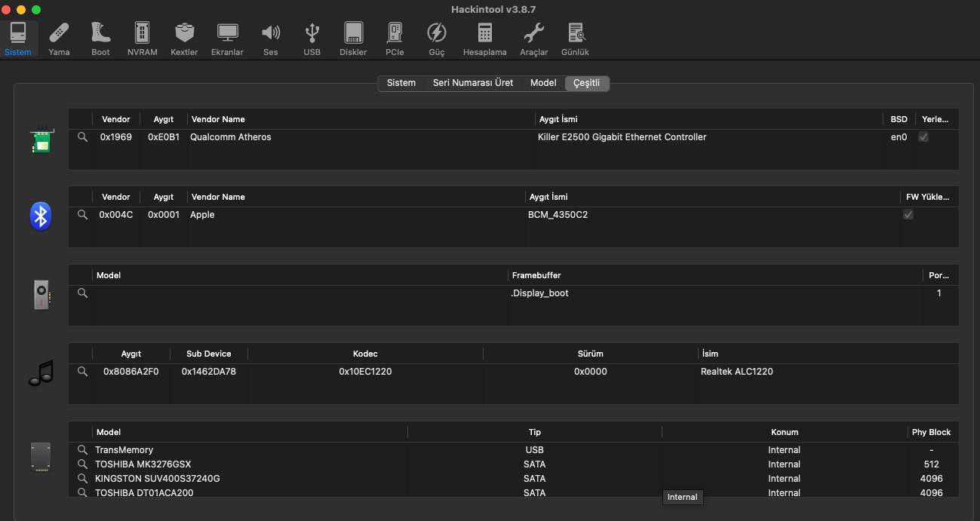
Task: Click magnifier icon next to TransMemory
Action: click(82, 450)
